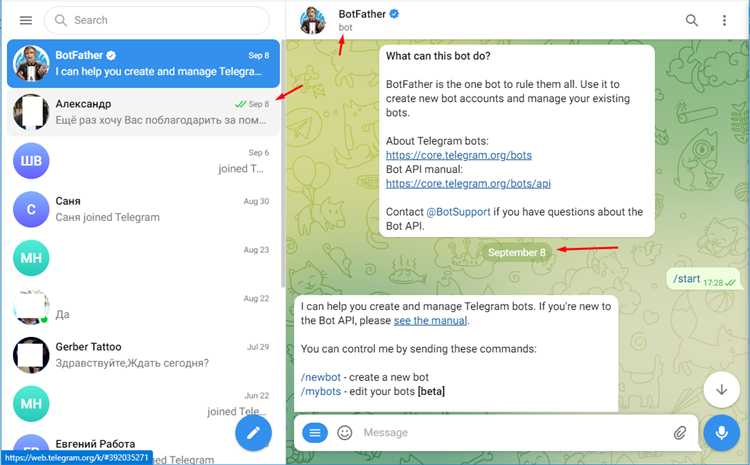750x465 pixels.
Task: Jump to latest with down arrow button
Action: [x=721, y=389]
